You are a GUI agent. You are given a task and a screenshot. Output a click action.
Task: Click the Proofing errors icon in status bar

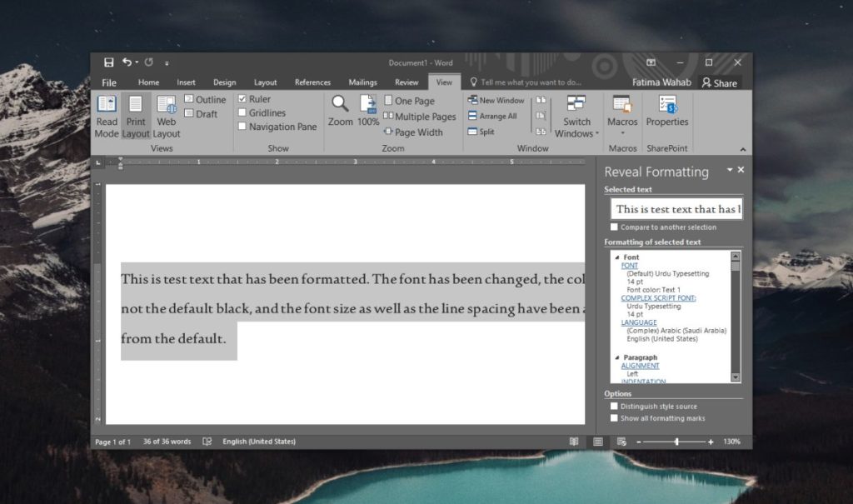coord(207,442)
